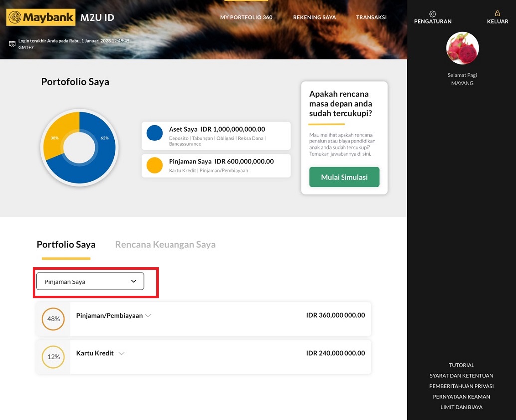Expand the Pinjaman/Pembiayaan row
The height and width of the screenshot is (420, 516).
click(148, 316)
